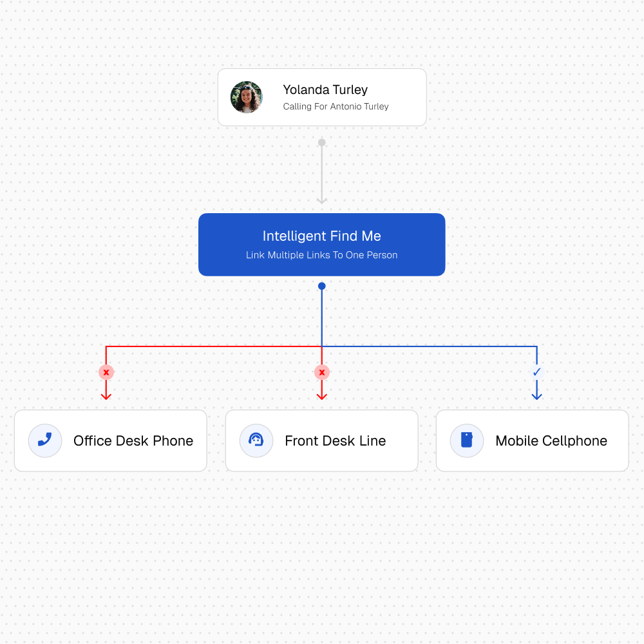
Task: Click the gray connector dot below caller card
Action: tap(322, 142)
